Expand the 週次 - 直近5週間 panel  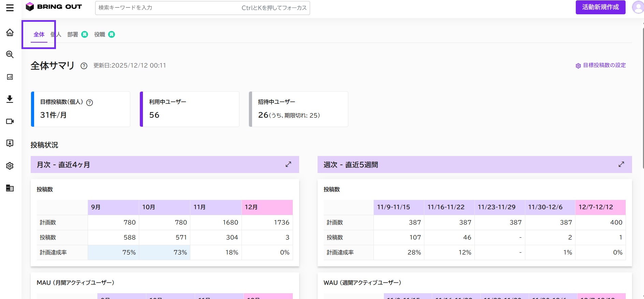[x=621, y=164]
